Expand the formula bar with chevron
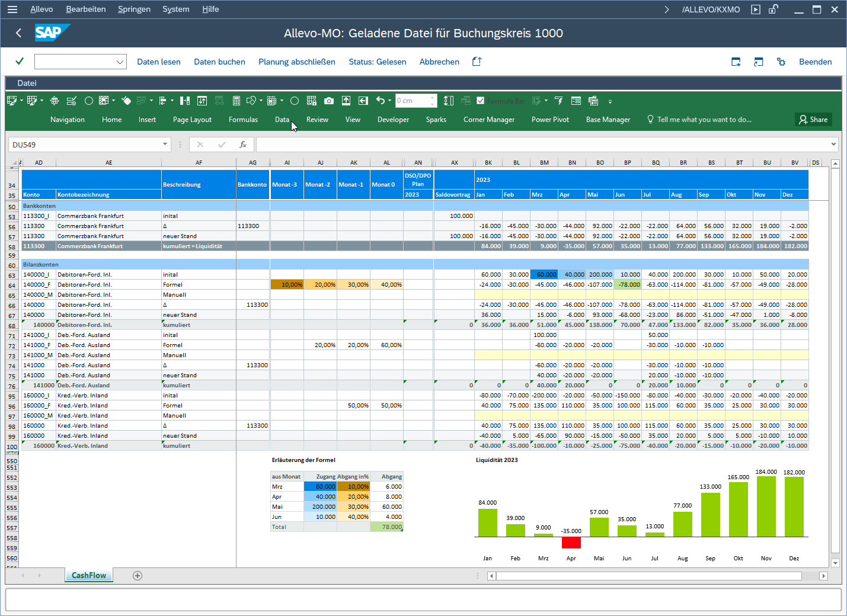Viewport: 847px width, 616px height. coord(833,144)
